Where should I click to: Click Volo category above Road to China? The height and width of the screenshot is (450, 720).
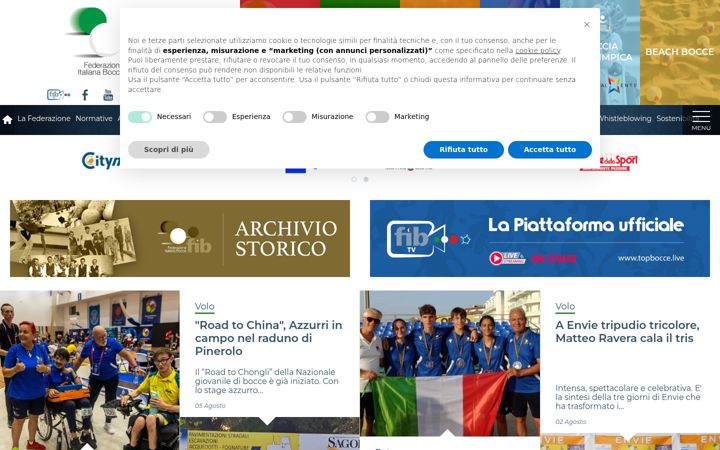204,306
